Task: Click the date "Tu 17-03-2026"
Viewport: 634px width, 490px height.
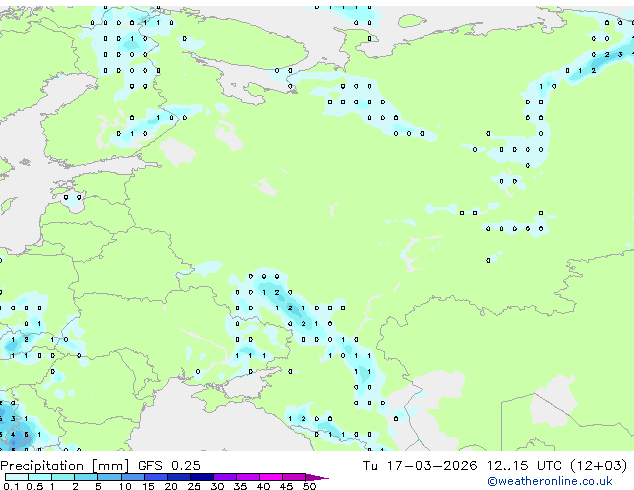Action: [x=420, y=466]
